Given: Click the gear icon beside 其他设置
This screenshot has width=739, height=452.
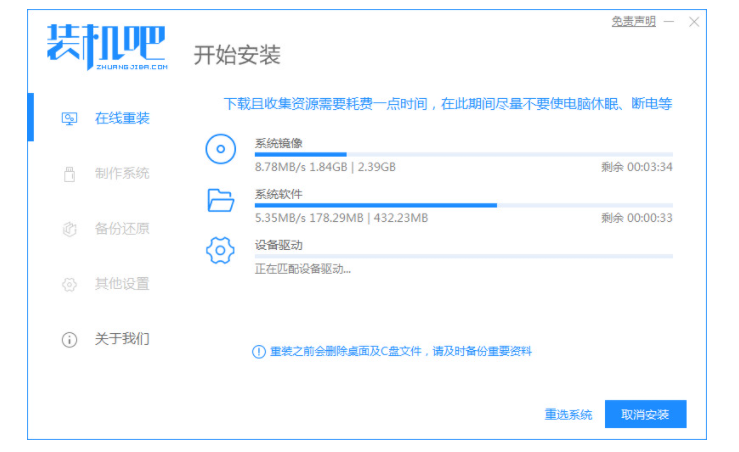Looking at the screenshot, I should pyautogui.click(x=69, y=284).
